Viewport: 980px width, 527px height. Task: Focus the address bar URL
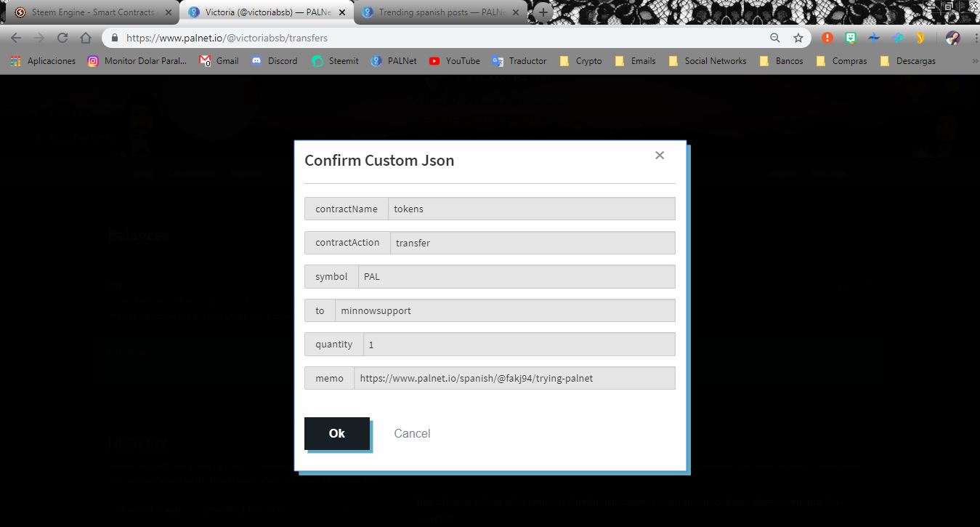(x=227, y=38)
